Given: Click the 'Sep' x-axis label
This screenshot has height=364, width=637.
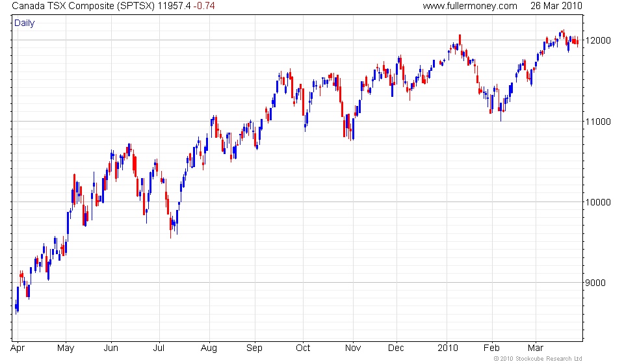Looking at the screenshot, I should 254,348.
